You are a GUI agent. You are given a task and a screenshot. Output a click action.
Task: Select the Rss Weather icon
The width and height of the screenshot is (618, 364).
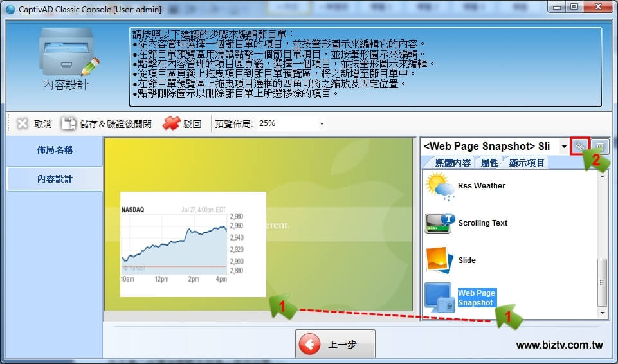(440, 186)
